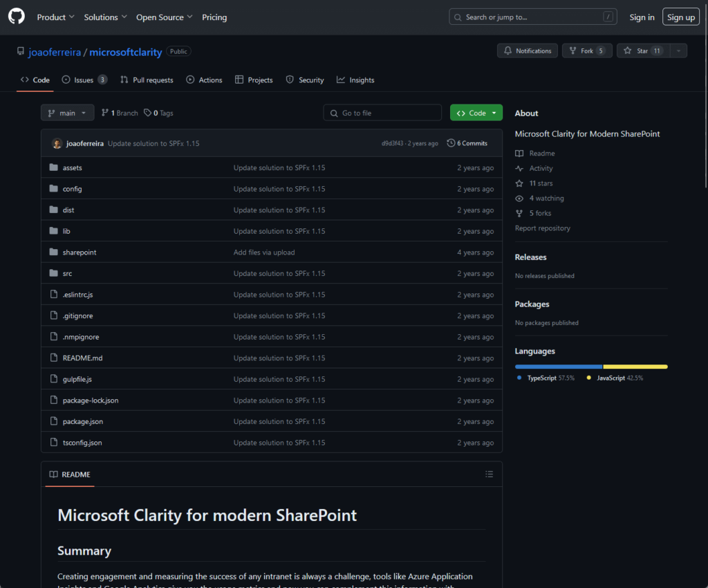This screenshot has height=588, width=708.
Task: Open the microsoftclarity repository link
Action: click(126, 52)
